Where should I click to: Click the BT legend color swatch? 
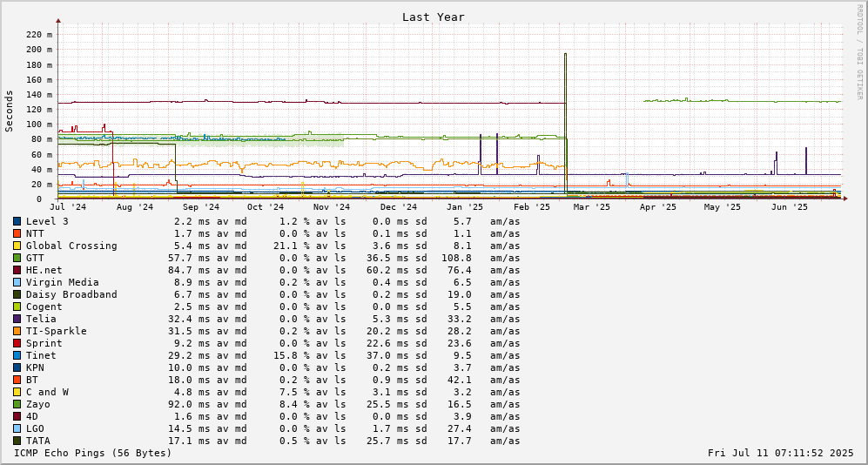point(17,380)
